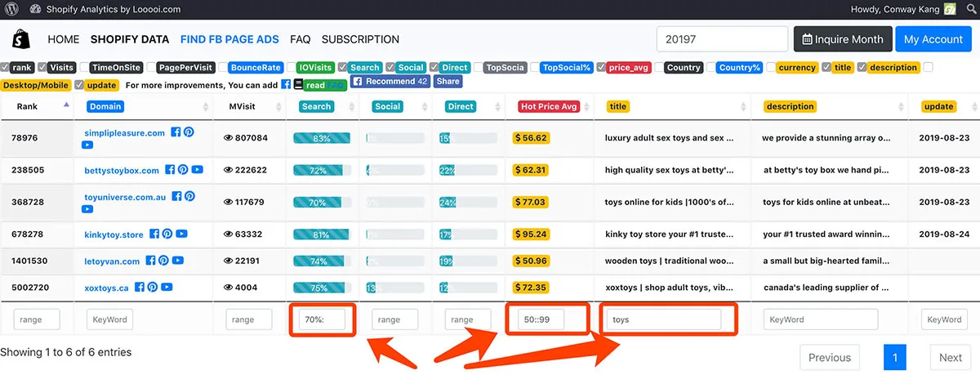Open Facebook icon for bettystoybox.com
The width and height of the screenshot is (980, 375).
(x=170, y=170)
